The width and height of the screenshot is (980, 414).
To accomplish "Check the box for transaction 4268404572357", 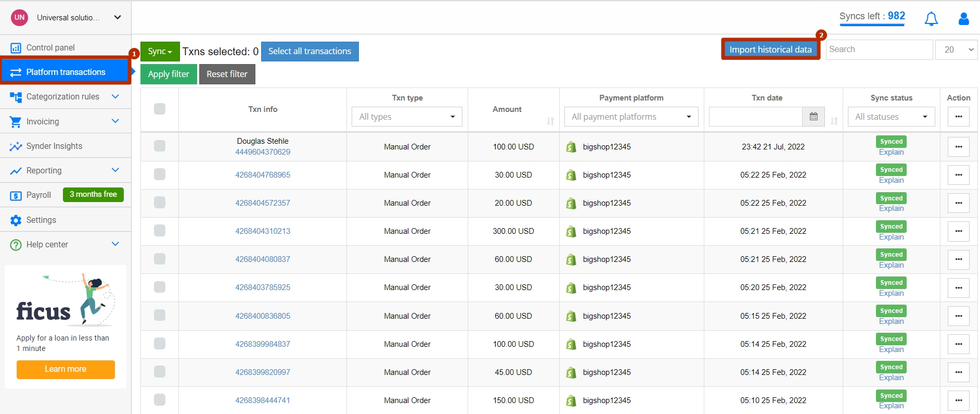I will point(160,202).
